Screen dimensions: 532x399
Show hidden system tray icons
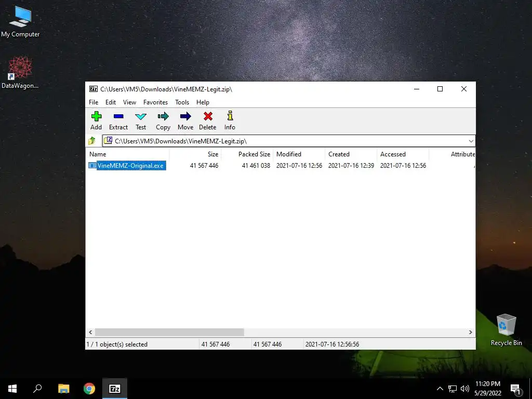coord(440,389)
